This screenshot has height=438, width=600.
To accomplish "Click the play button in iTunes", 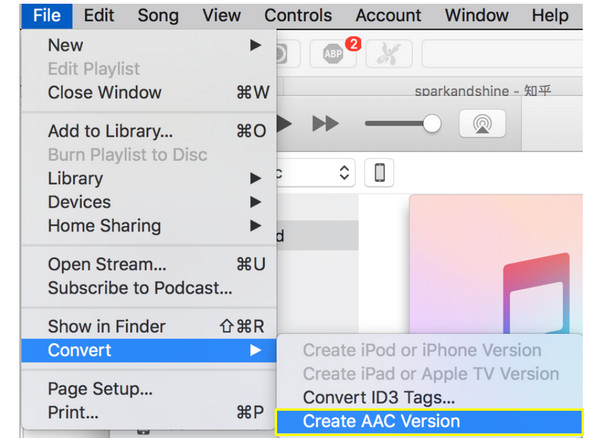I will pyautogui.click(x=284, y=124).
